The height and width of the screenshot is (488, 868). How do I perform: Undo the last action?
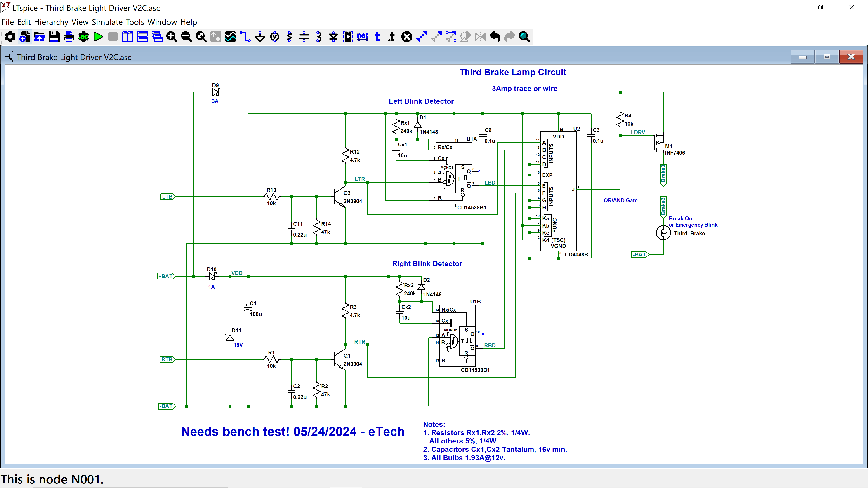click(495, 36)
